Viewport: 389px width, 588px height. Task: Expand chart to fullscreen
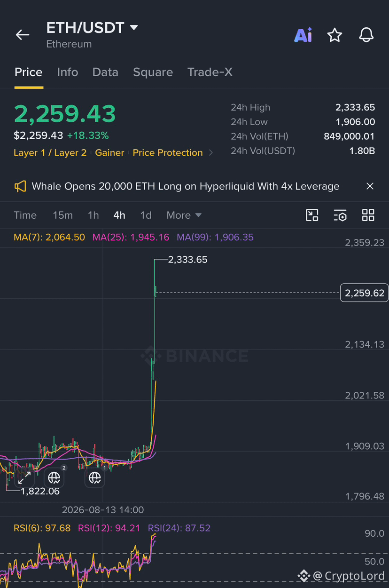pos(24,478)
